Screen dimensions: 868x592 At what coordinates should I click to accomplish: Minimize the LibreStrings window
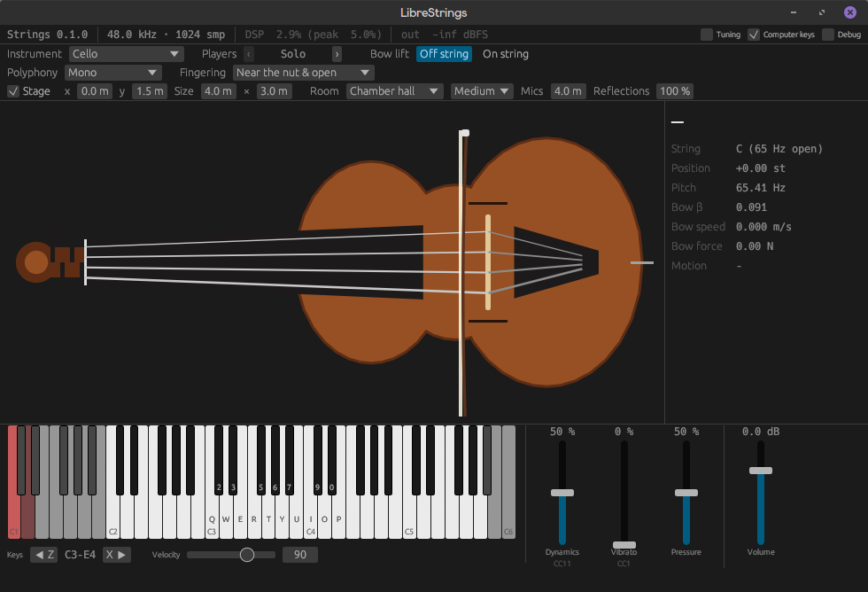click(794, 12)
